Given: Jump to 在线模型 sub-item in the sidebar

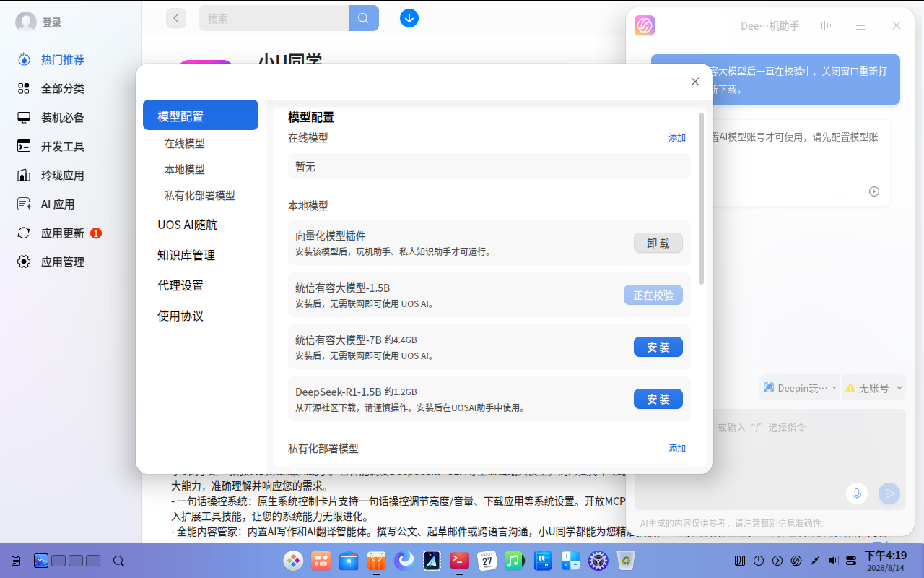Looking at the screenshot, I should (x=185, y=144).
